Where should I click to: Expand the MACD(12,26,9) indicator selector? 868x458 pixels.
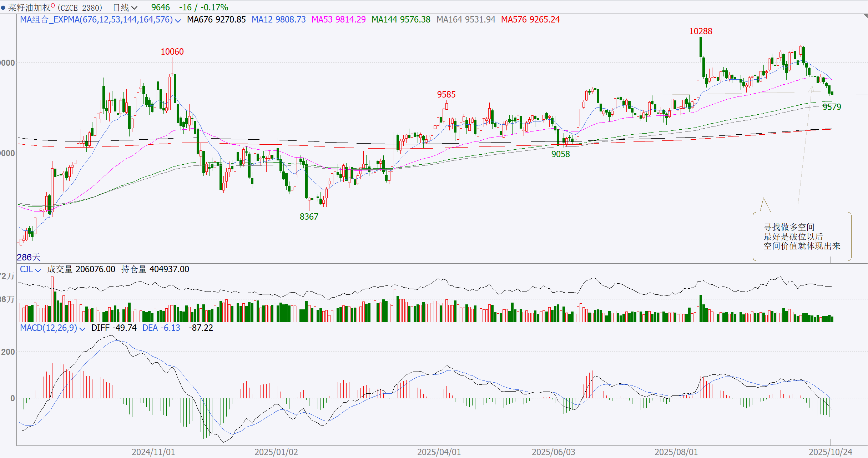click(82, 329)
